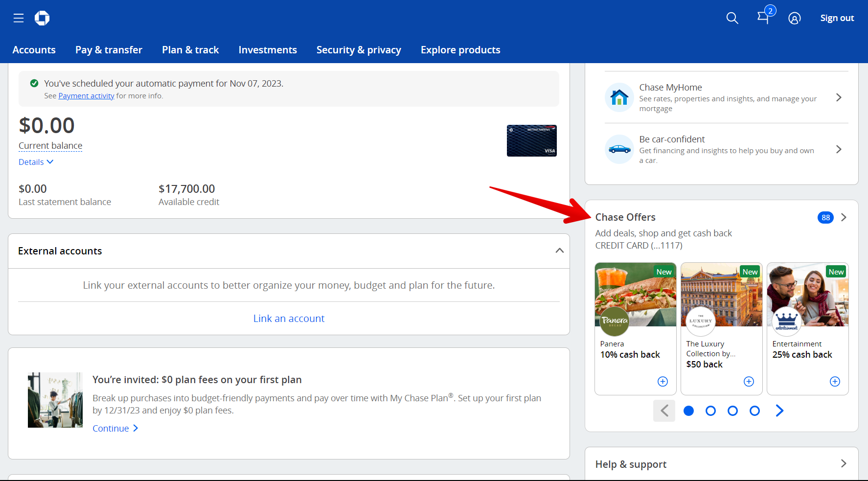This screenshot has width=868, height=481.
Task: Open the Investments menu
Action: 268,50
